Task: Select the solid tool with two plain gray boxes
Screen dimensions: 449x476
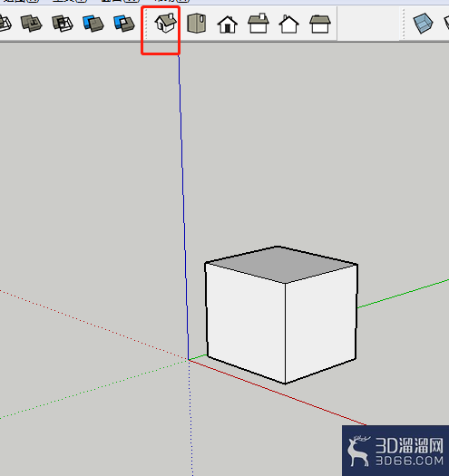Action: [31, 24]
